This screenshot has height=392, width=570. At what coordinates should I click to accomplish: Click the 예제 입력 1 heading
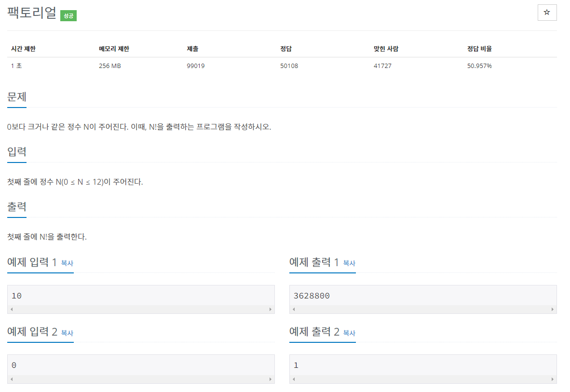32,262
